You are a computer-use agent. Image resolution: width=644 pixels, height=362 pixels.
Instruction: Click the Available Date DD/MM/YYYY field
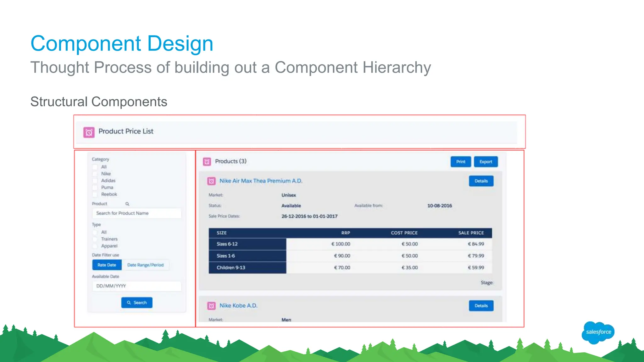pos(136,286)
